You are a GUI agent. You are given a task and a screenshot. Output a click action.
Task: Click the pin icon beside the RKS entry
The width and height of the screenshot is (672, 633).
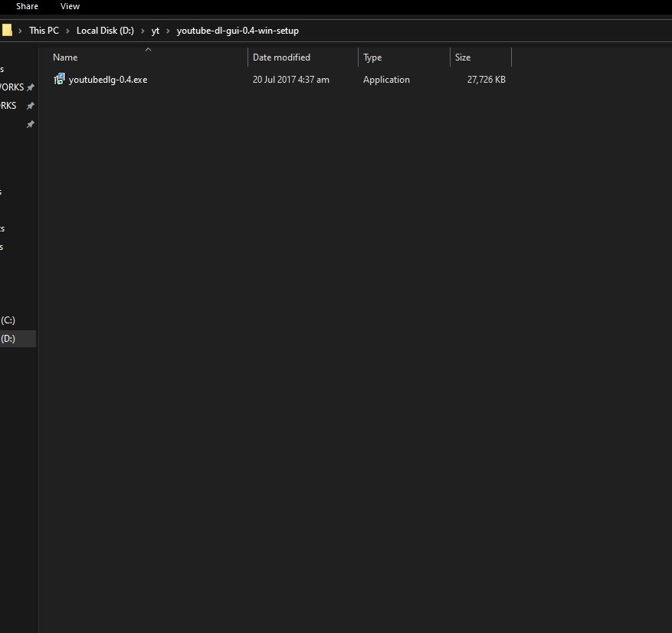click(31, 106)
